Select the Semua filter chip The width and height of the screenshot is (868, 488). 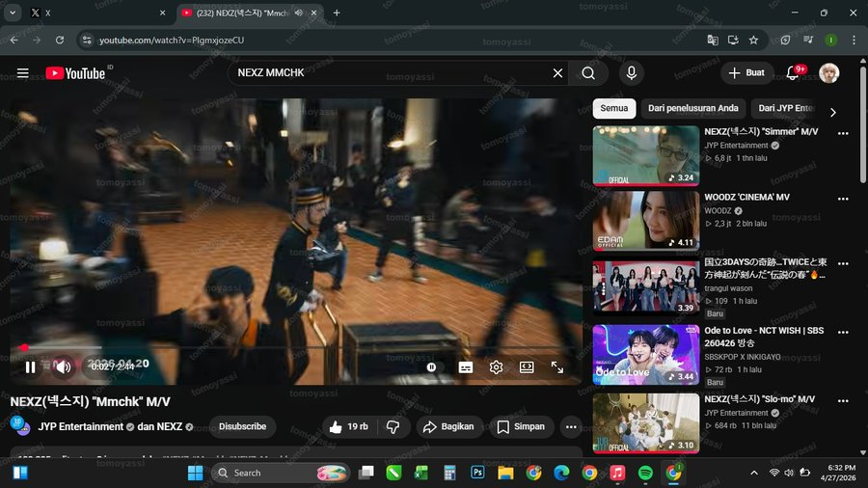[614, 108]
